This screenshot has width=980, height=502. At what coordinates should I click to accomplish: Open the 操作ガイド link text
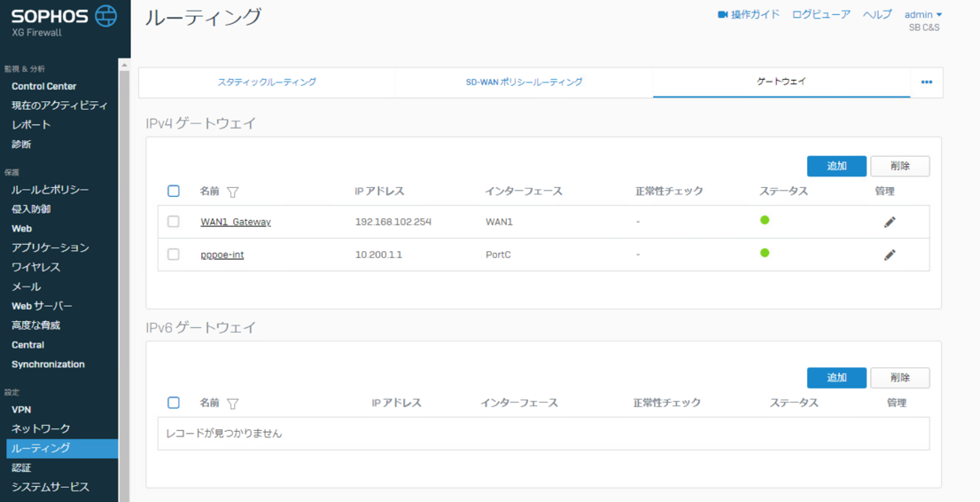[x=755, y=14]
